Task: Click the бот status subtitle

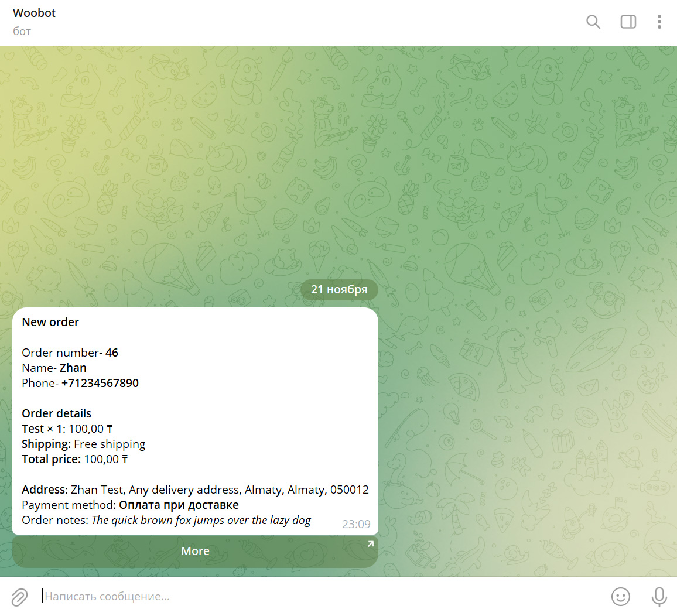Action: point(22,32)
